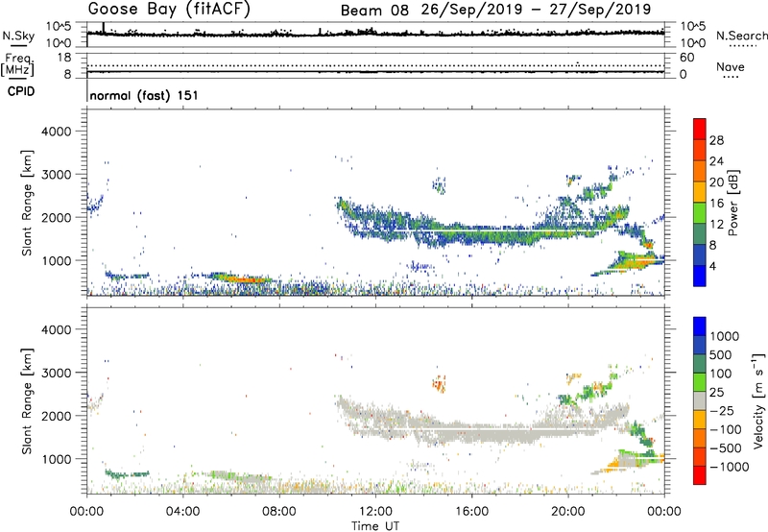
Task: Click the 'Power [dB]' color bar title
Action: point(732,203)
